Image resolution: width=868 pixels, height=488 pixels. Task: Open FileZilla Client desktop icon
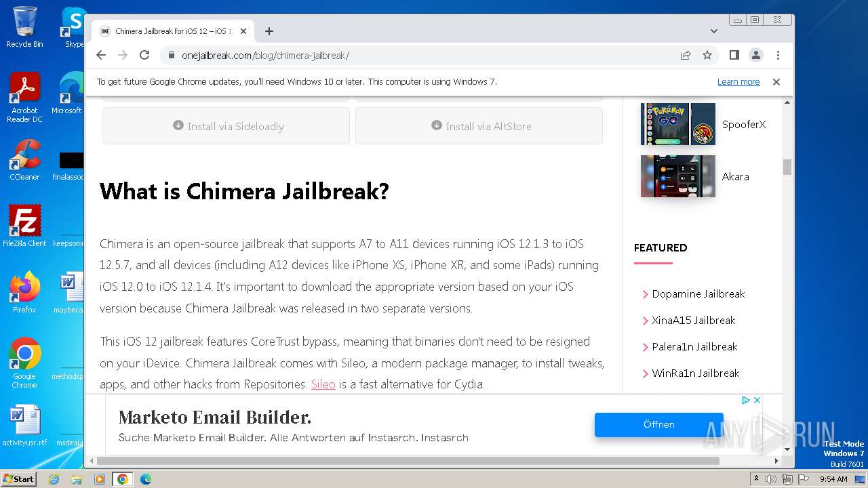point(24,226)
